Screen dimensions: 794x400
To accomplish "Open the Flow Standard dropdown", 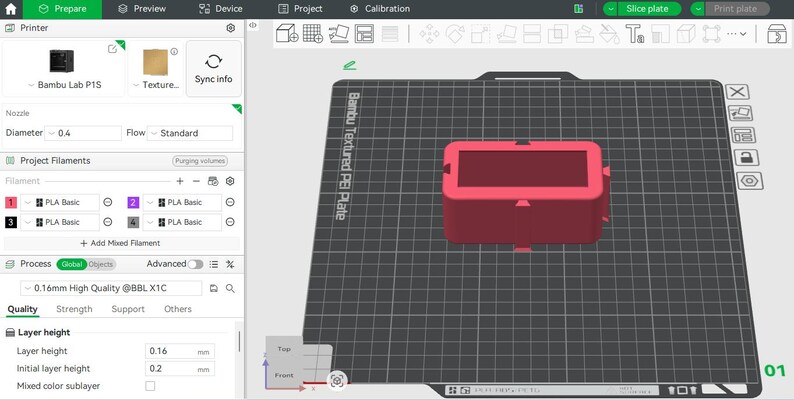I will [x=190, y=133].
